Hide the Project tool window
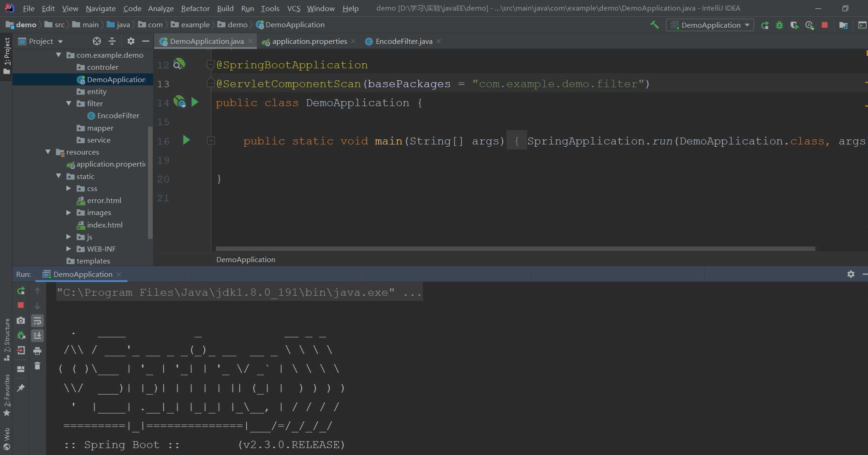The image size is (868, 455). (146, 41)
